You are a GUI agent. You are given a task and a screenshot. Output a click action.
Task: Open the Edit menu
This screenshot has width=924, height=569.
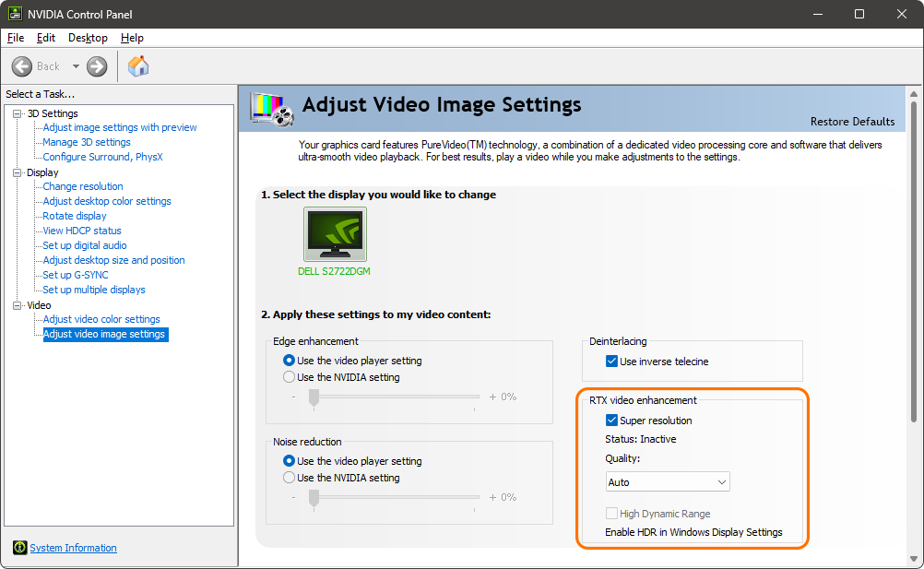tap(45, 38)
